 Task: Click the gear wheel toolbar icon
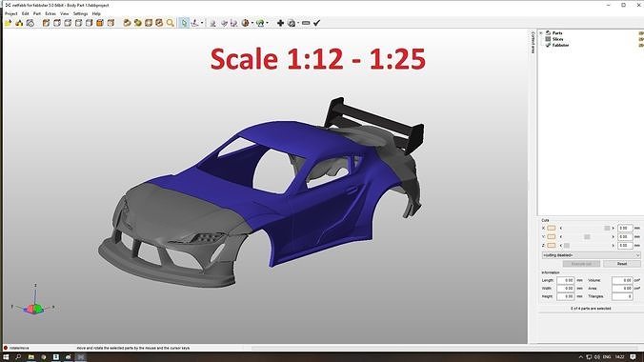(292, 23)
